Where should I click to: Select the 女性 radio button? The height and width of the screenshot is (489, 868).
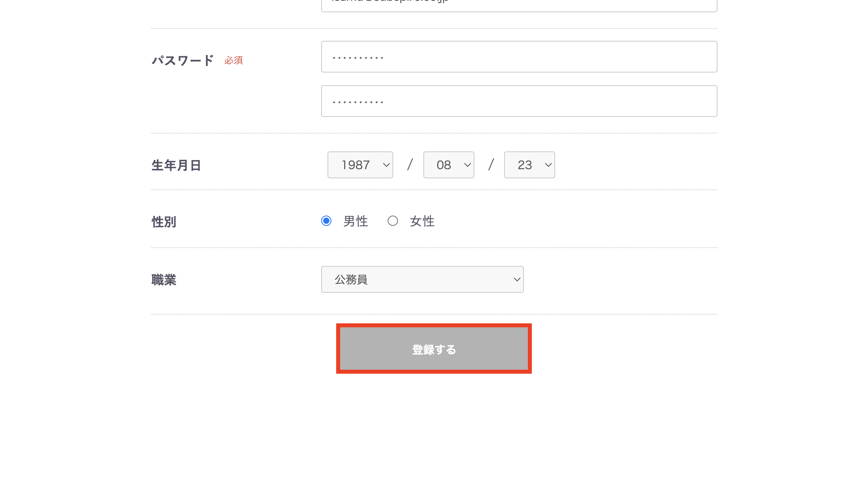(392, 221)
